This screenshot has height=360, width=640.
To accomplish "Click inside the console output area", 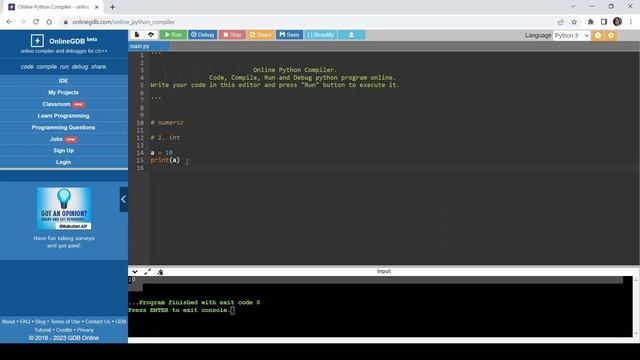I will [x=380, y=306].
